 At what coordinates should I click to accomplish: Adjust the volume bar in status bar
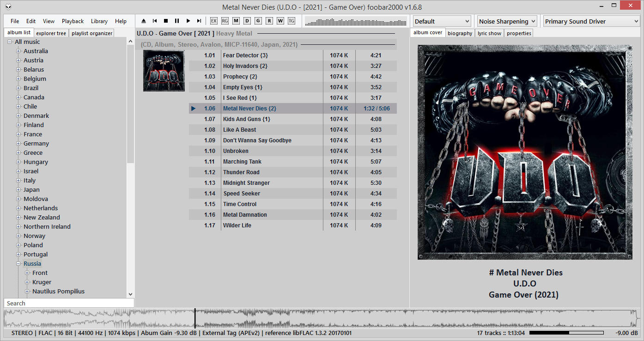pos(566,333)
